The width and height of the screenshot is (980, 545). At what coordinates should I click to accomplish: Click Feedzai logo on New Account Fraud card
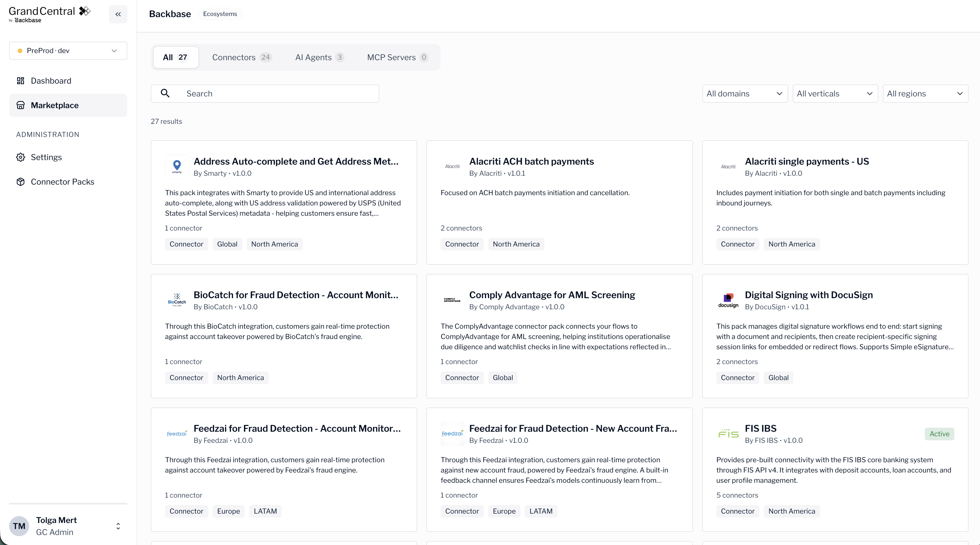point(452,434)
